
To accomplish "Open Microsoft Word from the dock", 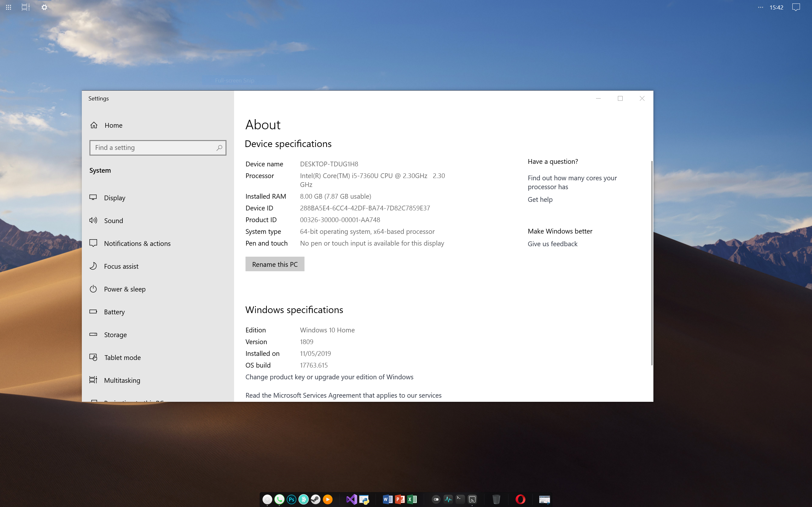I will click(x=388, y=499).
